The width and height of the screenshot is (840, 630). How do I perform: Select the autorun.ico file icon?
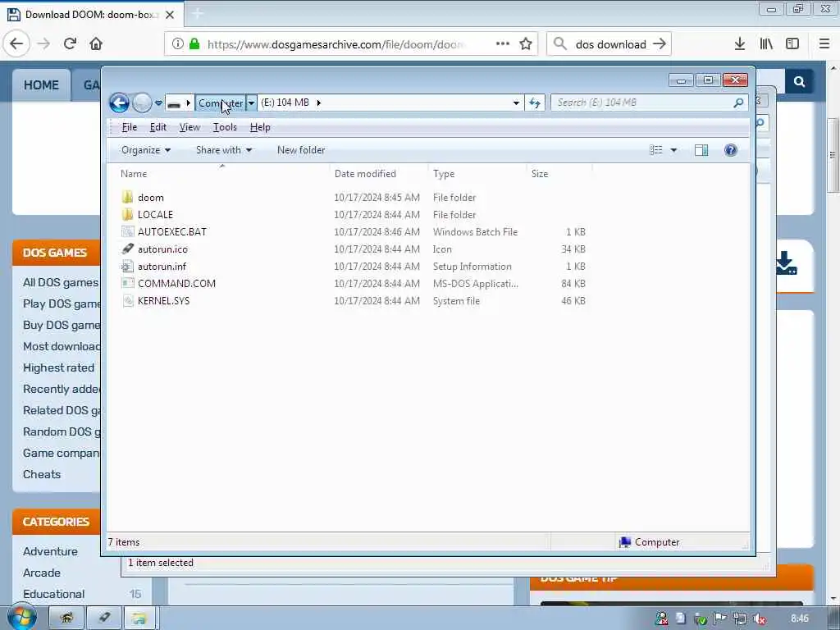[x=127, y=249]
